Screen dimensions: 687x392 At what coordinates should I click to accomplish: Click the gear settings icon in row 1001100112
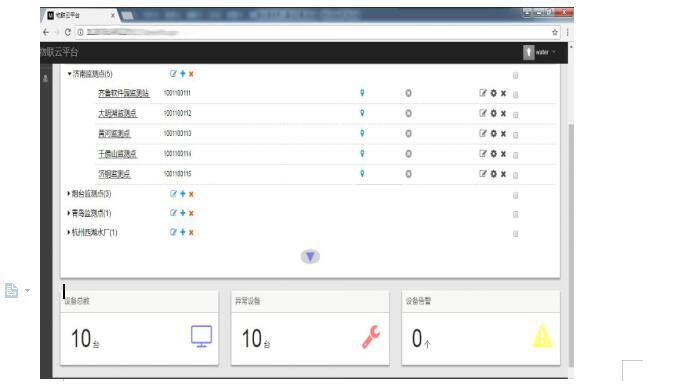(x=494, y=113)
